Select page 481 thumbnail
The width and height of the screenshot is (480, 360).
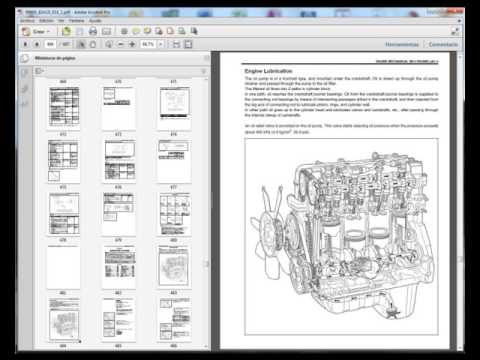64,320
